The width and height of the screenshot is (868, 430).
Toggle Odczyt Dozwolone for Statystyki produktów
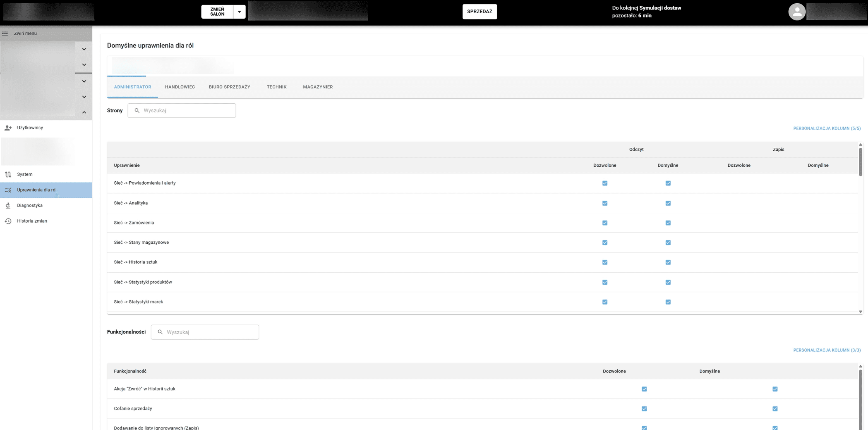click(x=604, y=282)
